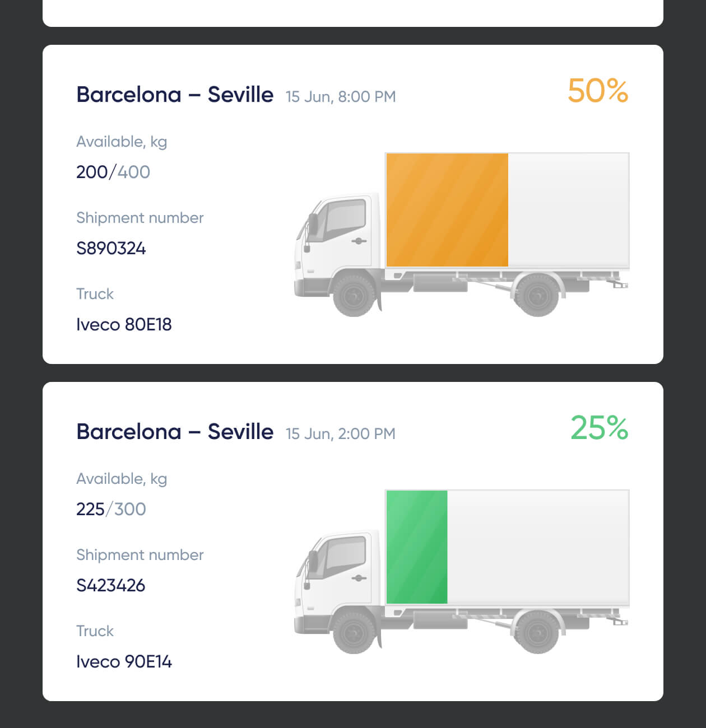Open shipment S423426 details
The image size is (706, 728).
coord(111,585)
